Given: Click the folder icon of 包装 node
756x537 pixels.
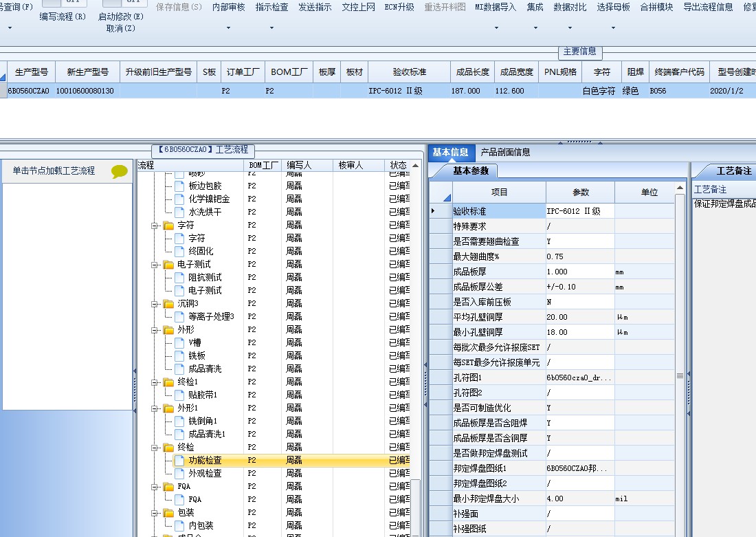Looking at the screenshot, I should click(168, 512).
